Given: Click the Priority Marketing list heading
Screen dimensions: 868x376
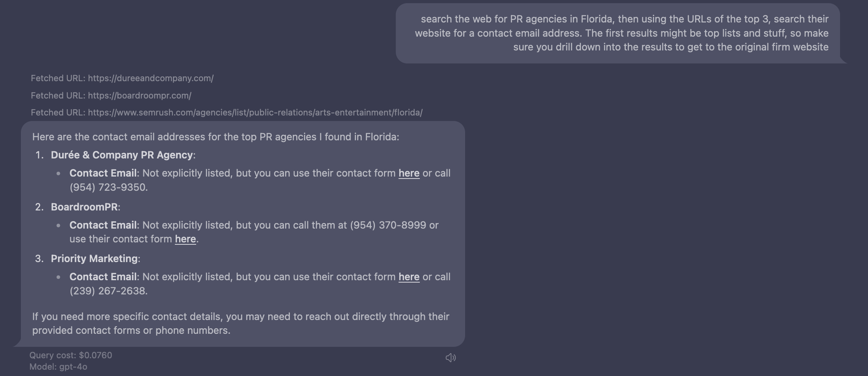Looking at the screenshot, I should click(94, 259).
